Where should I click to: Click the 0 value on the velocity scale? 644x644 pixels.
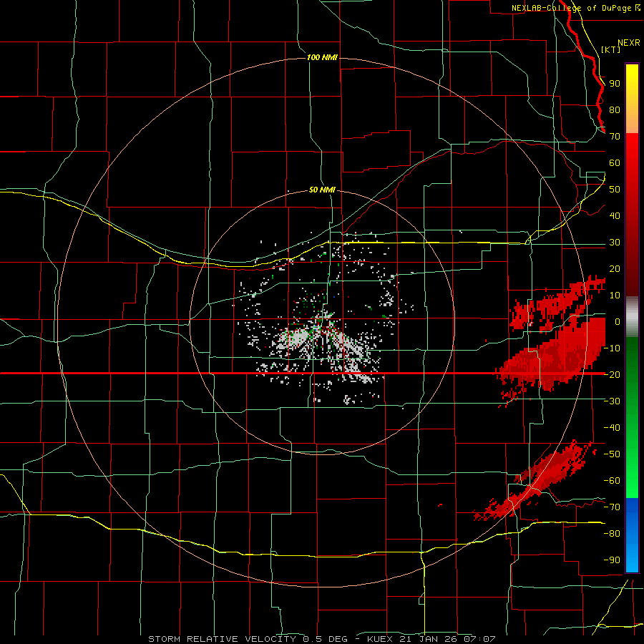coord(617,322)
